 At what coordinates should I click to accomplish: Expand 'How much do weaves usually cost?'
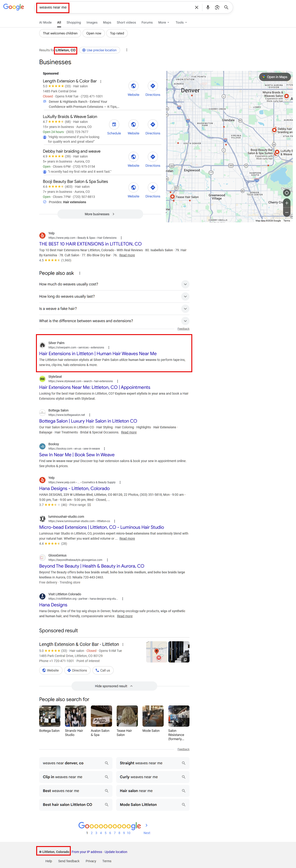(x=114, y=284)
